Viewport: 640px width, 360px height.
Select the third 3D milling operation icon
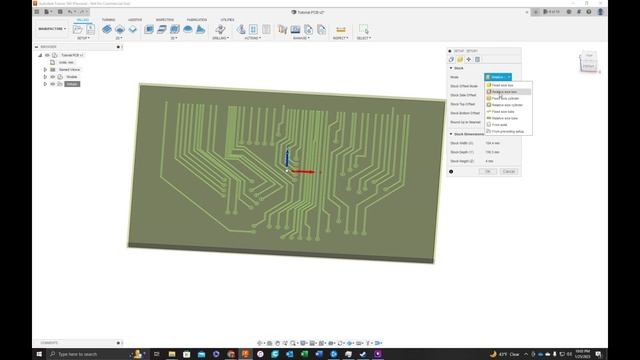175,29
